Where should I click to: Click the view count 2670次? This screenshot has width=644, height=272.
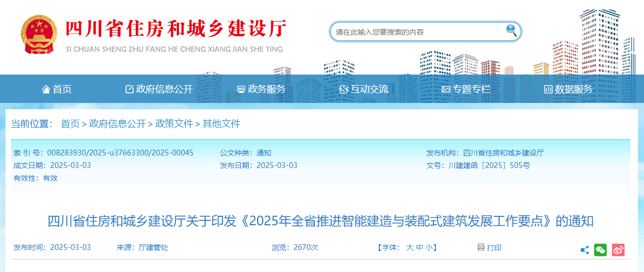306,247
